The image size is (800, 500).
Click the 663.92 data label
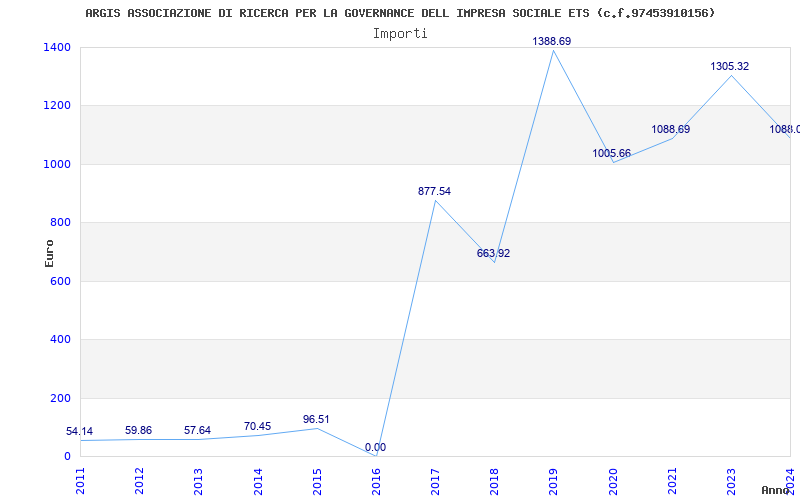point(493,253)
